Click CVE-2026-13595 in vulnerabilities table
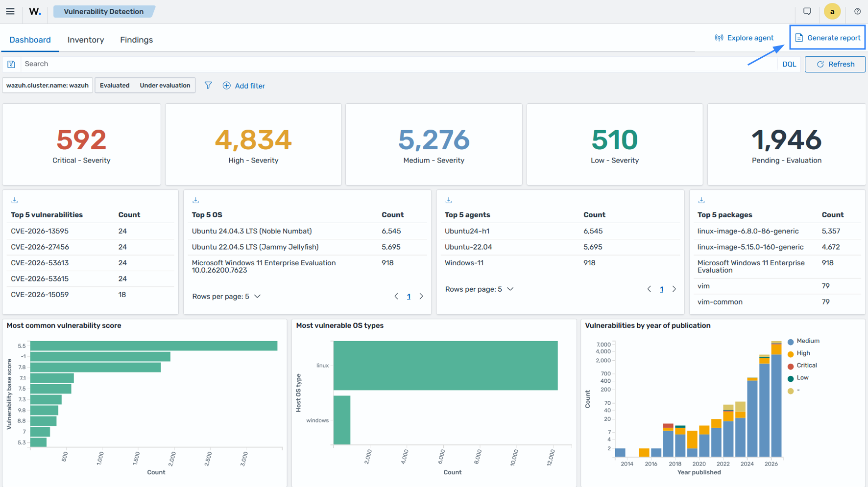 (x=40, y=231)
